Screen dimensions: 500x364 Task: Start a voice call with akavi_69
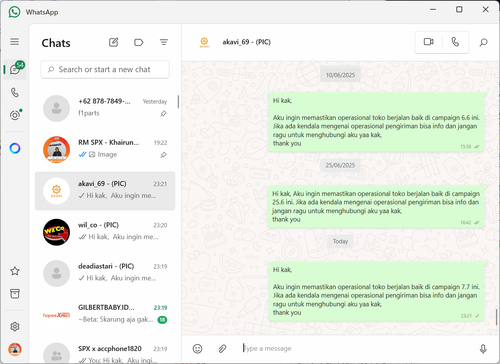455,42
